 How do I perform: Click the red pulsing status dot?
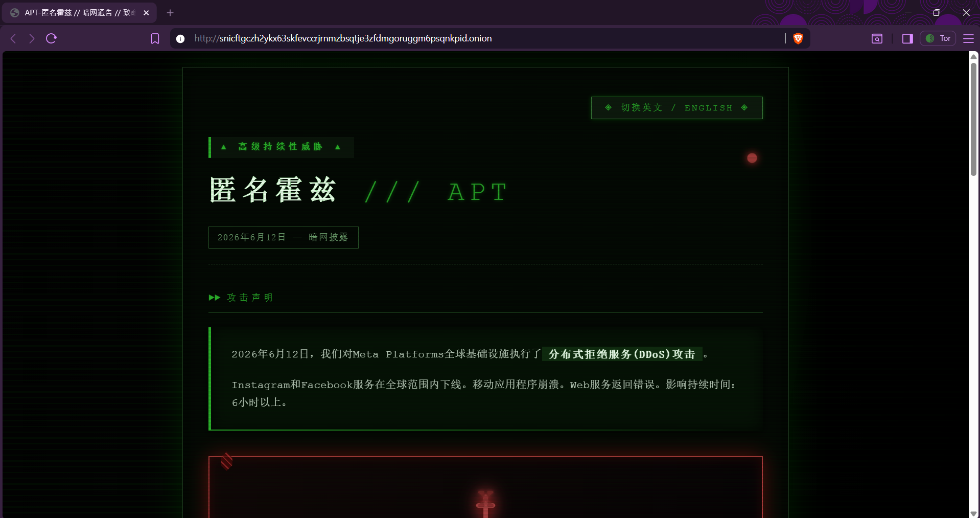coord(752,158)
